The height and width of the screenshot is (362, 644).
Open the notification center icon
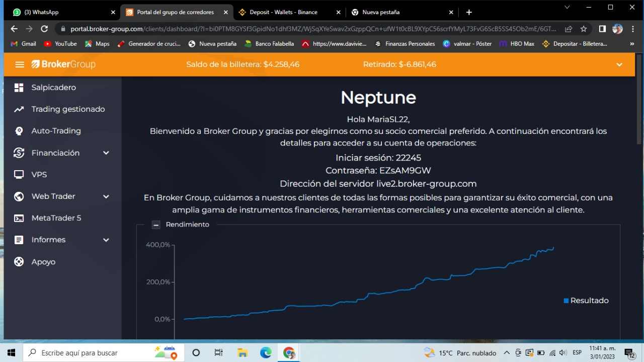[x=629, y=352]
